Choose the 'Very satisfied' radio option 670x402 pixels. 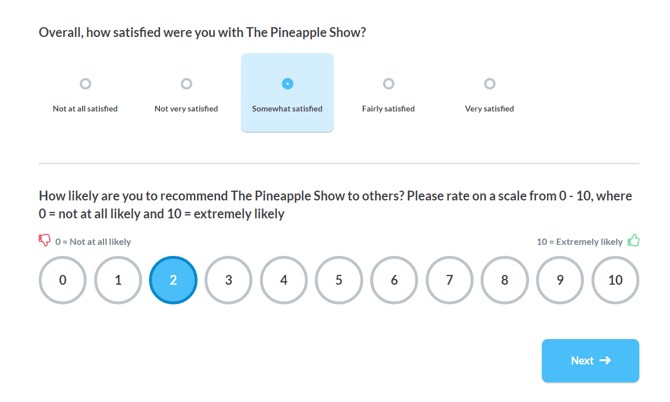tap(489, 84)
